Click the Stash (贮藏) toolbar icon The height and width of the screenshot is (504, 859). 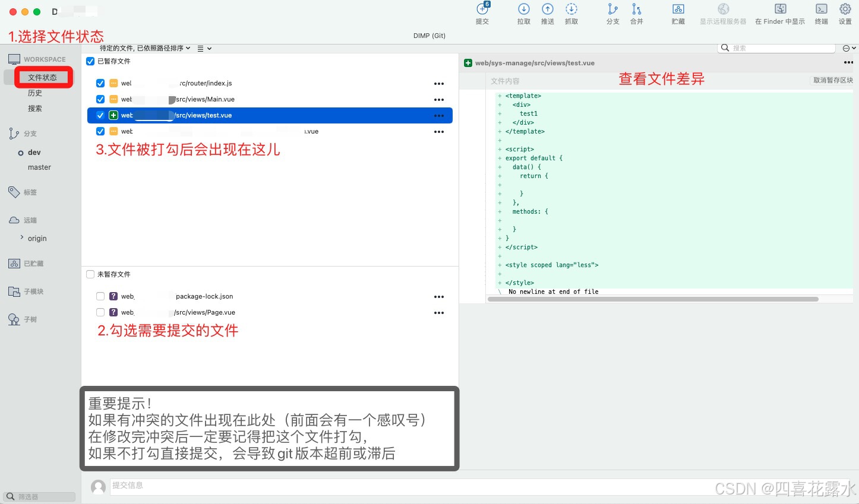click(x=678, y=9)
